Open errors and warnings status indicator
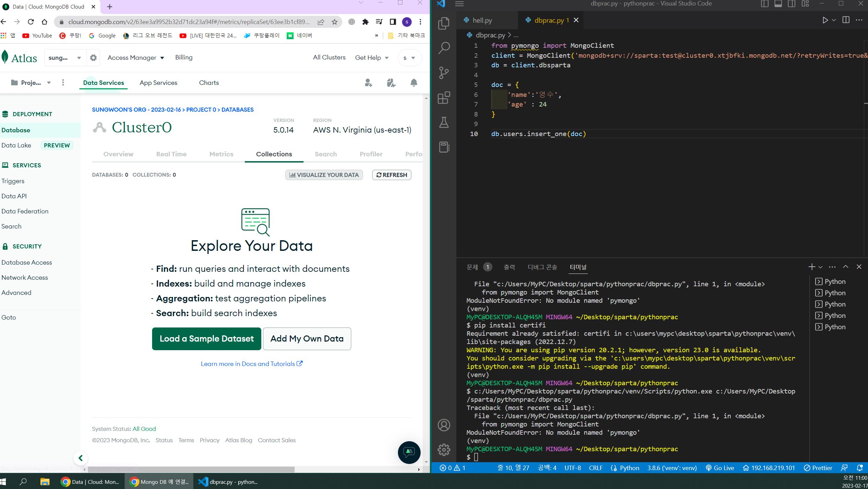Screen dimensions: 868x489 click(453, 468)
